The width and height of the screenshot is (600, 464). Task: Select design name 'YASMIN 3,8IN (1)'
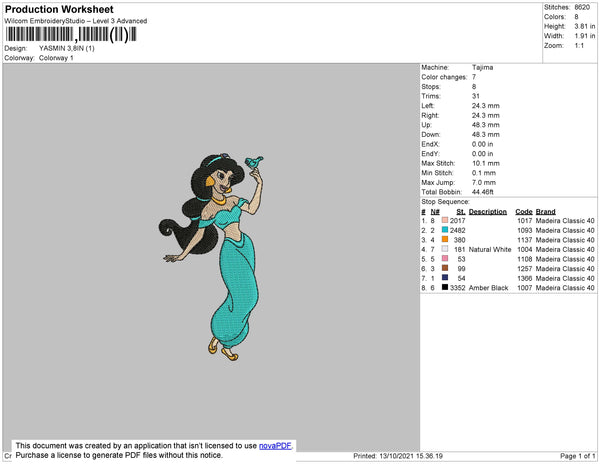[67, 48]
